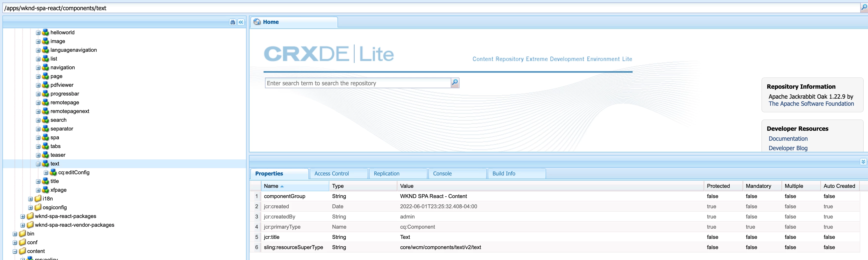Select the sling:resourceSuperType property name

point(293,247)
